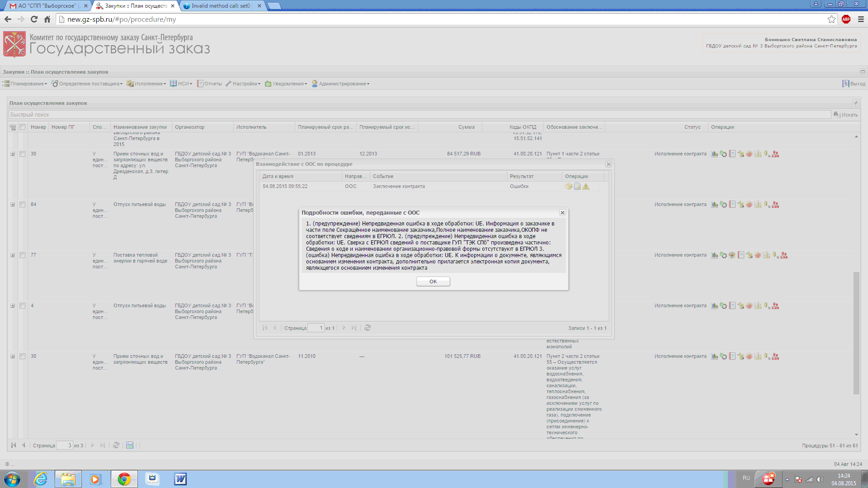Open Windows Explorer from the taskbar
Screen dimensions: 868x488
[68, 479]
